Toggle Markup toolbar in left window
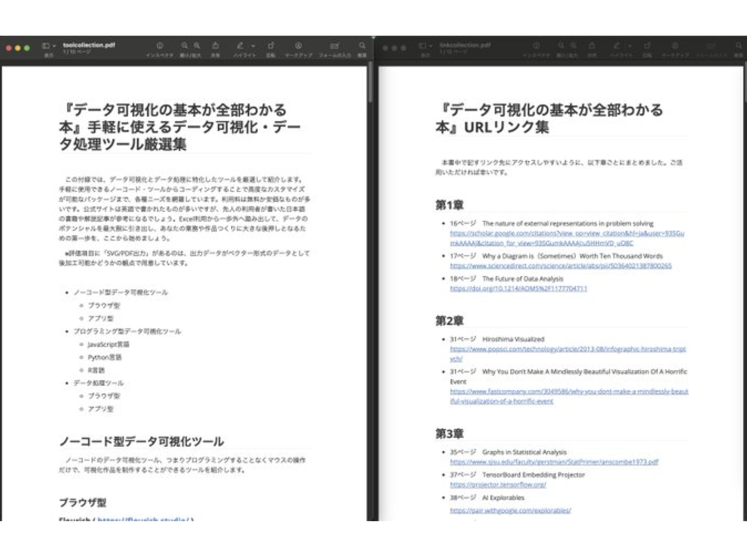The width and height of the screenshot is (747, 560). 298,46
